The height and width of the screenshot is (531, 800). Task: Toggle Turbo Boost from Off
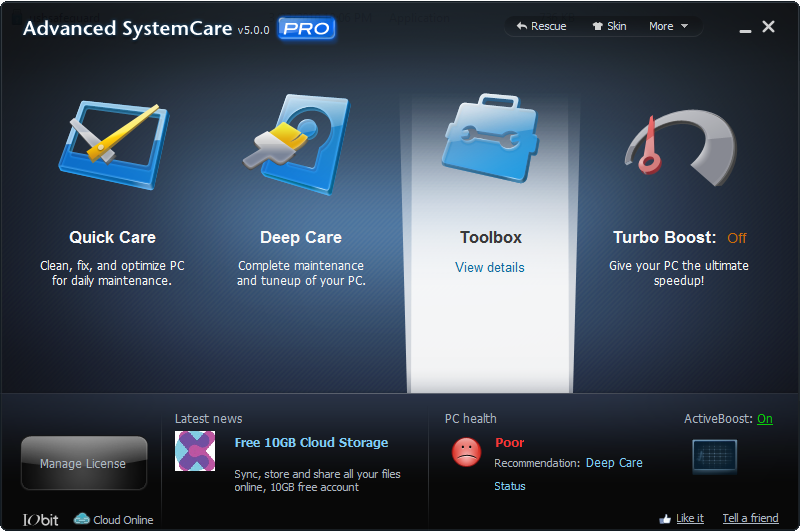tap(737, 238)
